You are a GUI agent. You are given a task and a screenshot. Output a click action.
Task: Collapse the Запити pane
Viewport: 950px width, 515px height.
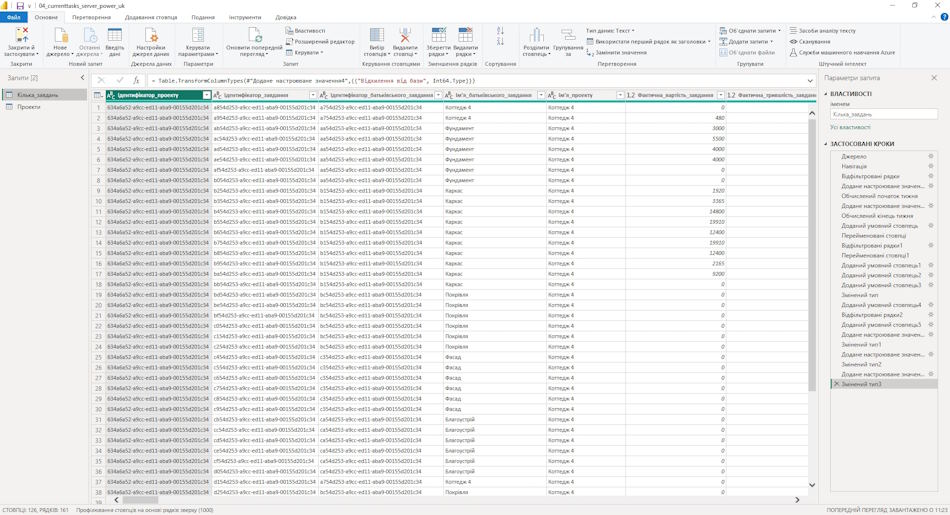(82, 78)
